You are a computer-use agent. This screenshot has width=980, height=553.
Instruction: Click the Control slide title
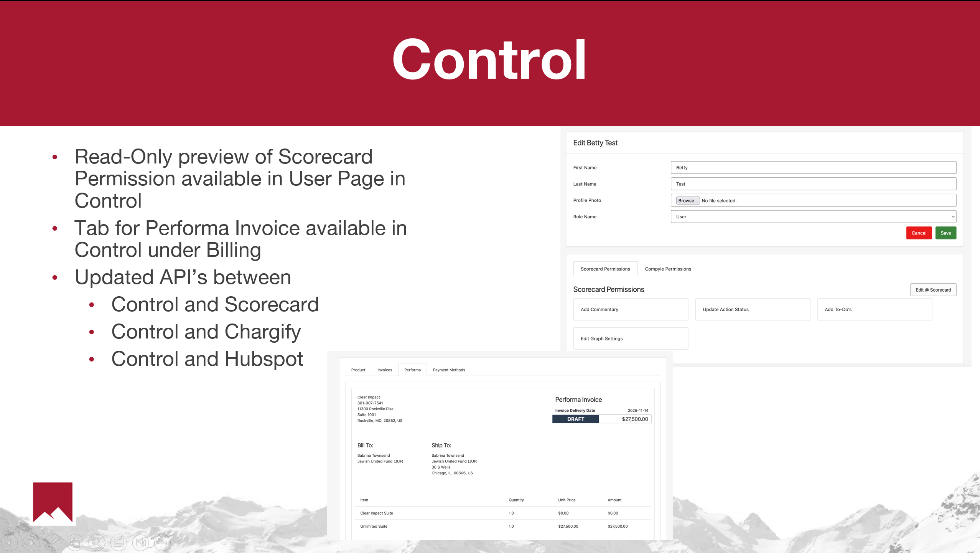pos(489,59)
